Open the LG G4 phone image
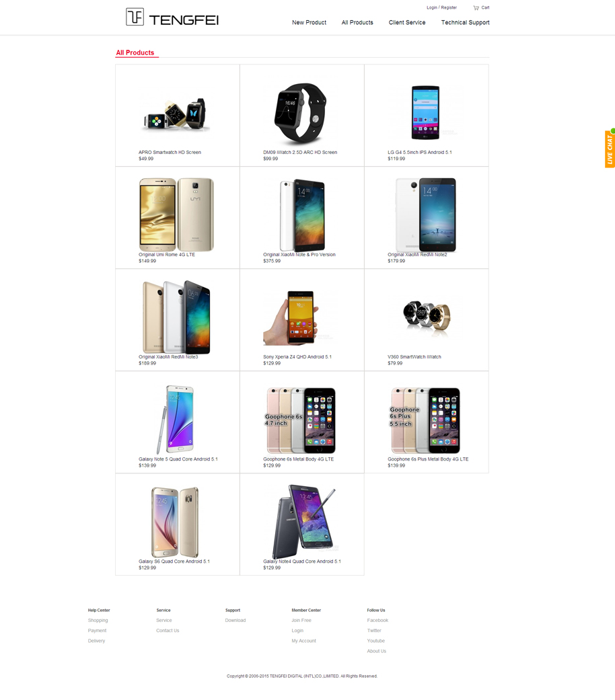615x700 pixels. pyautogui.click(x=425, y=112)
